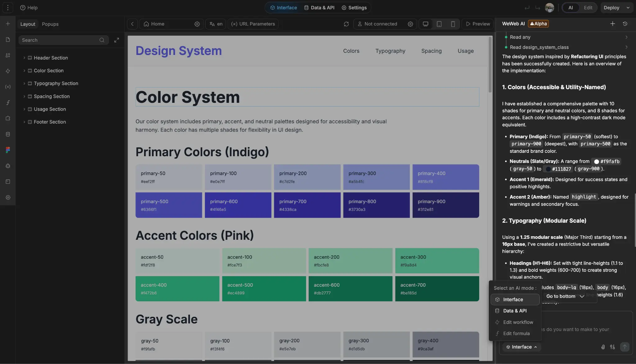Viewport: 636px width, 364px height.
Task: Click the refresh icon in toolbar
Action: [346, 24]
